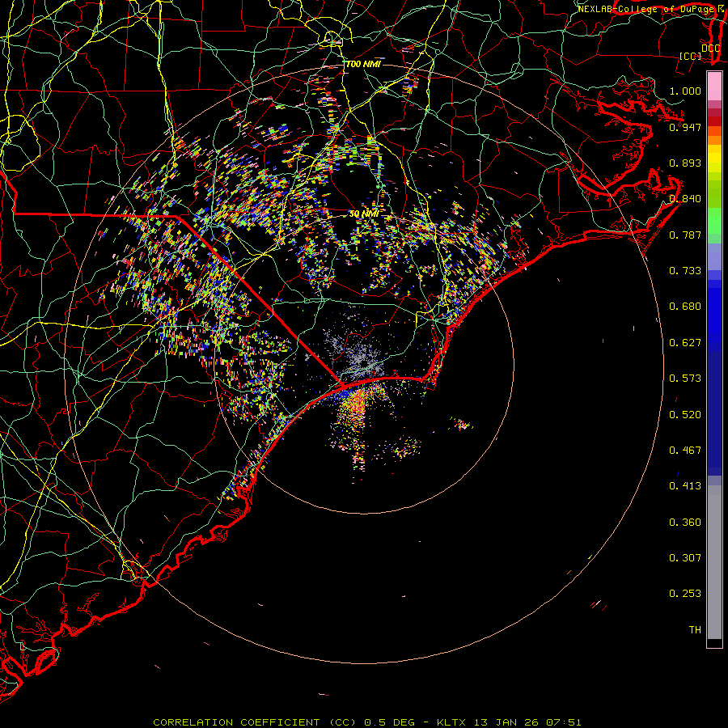Select the 0.413 scale value

(x=685, y=486)
